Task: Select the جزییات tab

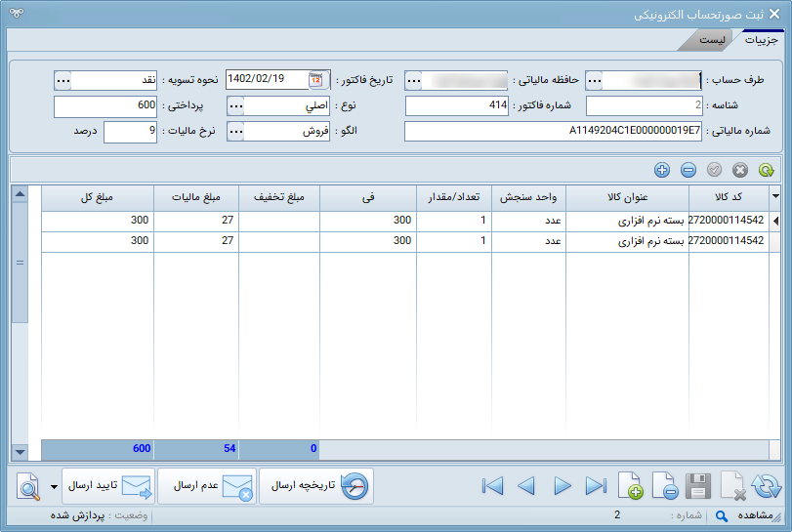Action: (762, 40)
